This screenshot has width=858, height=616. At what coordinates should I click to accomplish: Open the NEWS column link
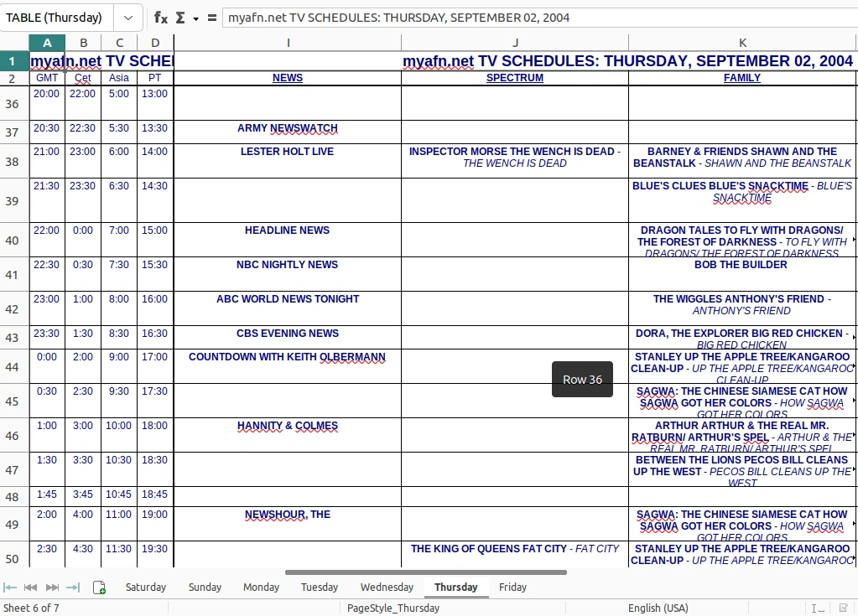(x=288, y=78)
